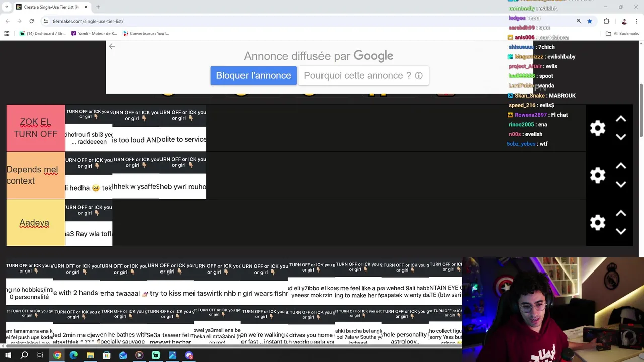Open the zoom magnifier icon in address bar

click(x=579, y=21)
